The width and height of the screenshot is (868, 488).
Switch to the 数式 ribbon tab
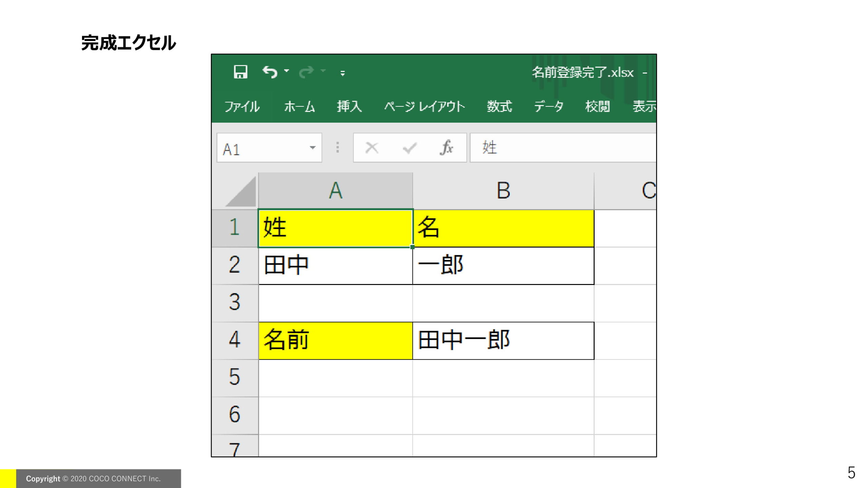coord(499,106)
